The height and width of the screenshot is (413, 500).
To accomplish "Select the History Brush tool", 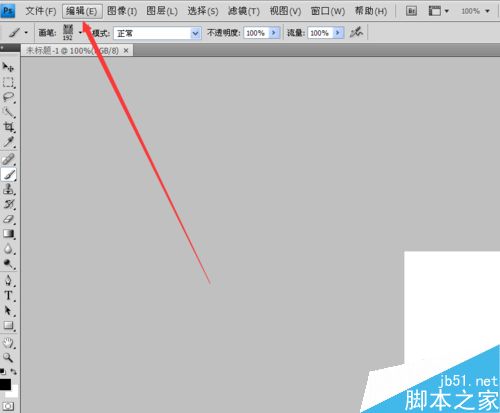I will click(8, 204).
